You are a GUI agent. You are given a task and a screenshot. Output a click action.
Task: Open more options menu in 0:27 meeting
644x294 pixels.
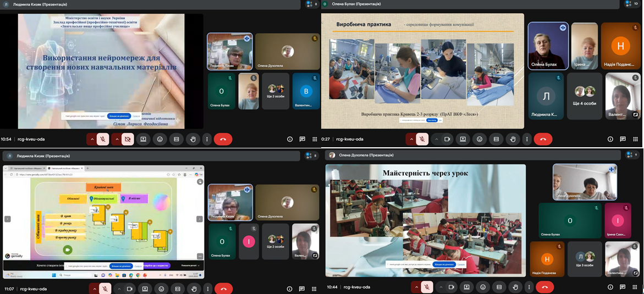(x=527, y=139)
